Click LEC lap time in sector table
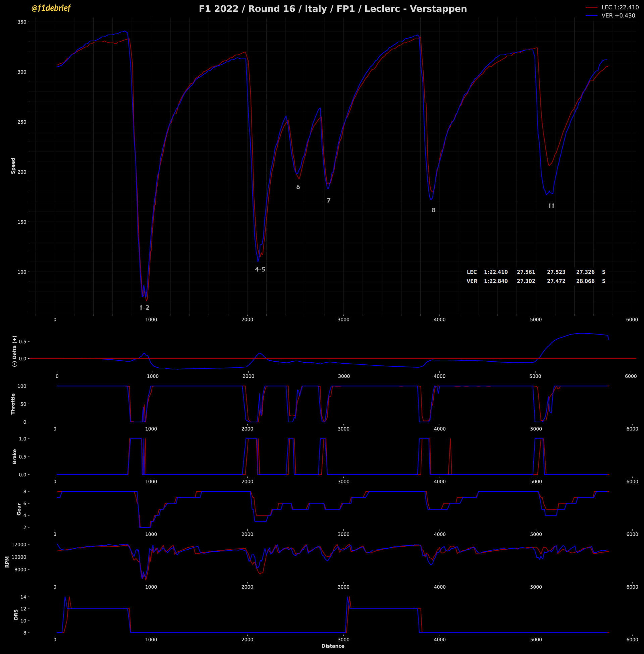Viewport: 644px width, 654px height. coord(495,272)
